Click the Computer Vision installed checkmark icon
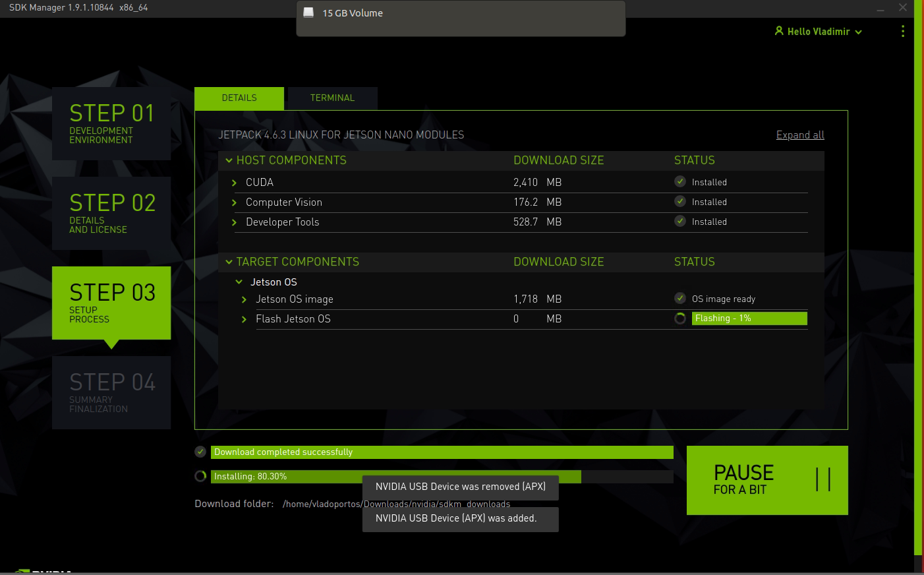 point(680,201)
